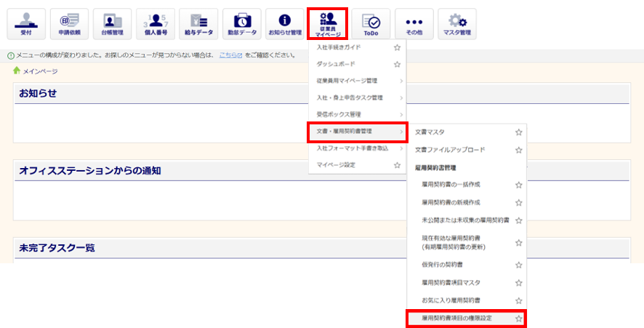Open the 給与データ payroll icon

pos(198,24)
